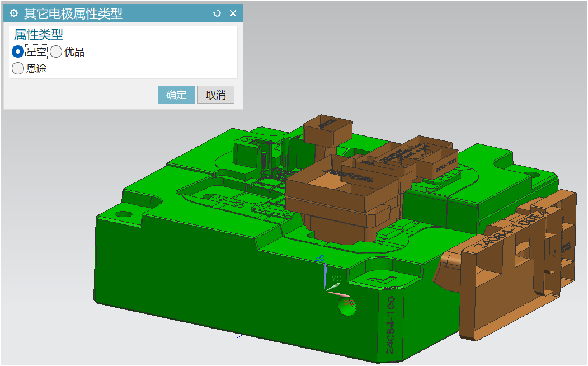Click the 属性类型 group heading
Screen dimensions: 588x366
click(x=39, y=35)
